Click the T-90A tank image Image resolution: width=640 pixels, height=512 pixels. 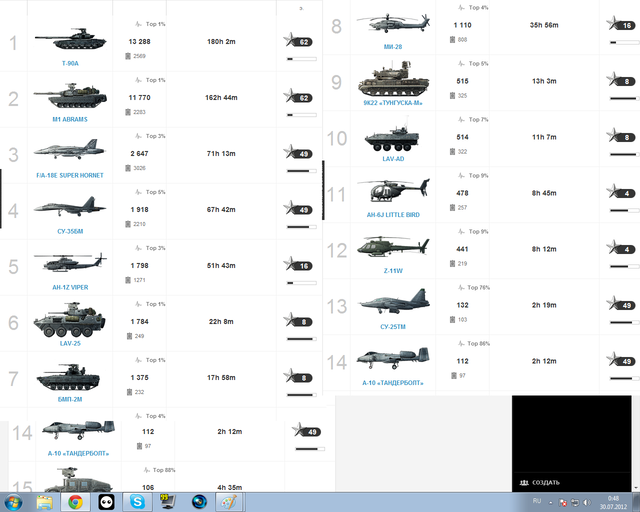click(x=70, y=39)
